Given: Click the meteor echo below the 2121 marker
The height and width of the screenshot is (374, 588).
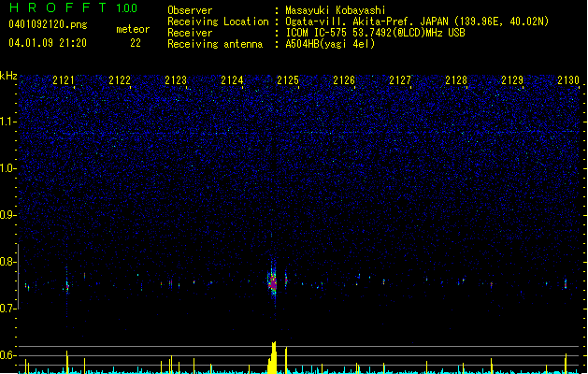Looking at the screenshot, I should [67, 286].
